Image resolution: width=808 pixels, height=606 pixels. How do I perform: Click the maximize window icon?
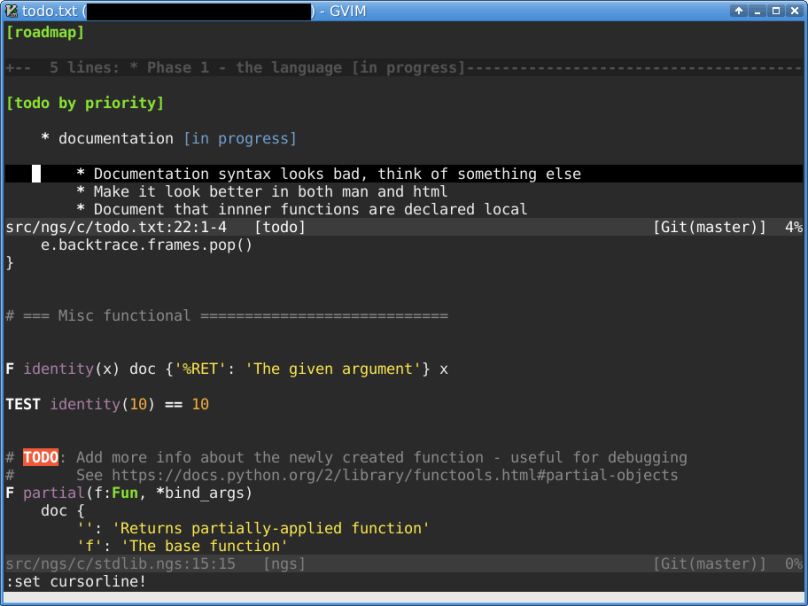click(775, 10)
